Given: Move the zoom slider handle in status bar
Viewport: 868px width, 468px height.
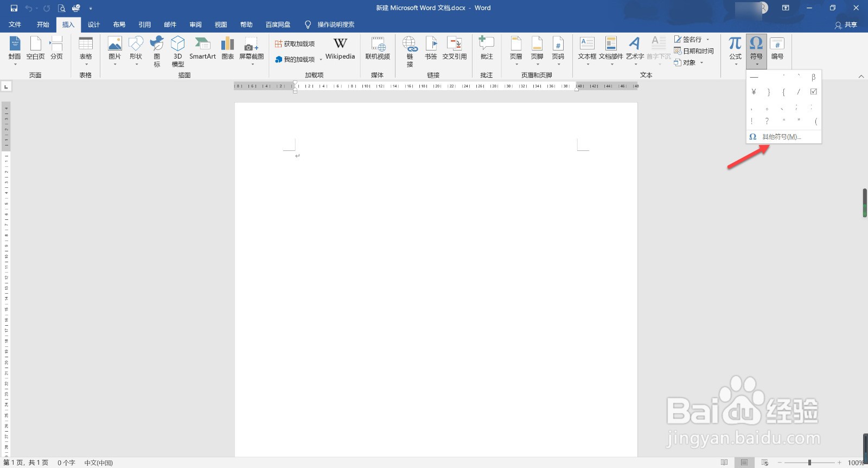Looking at the screenshot, I should 809,463.
